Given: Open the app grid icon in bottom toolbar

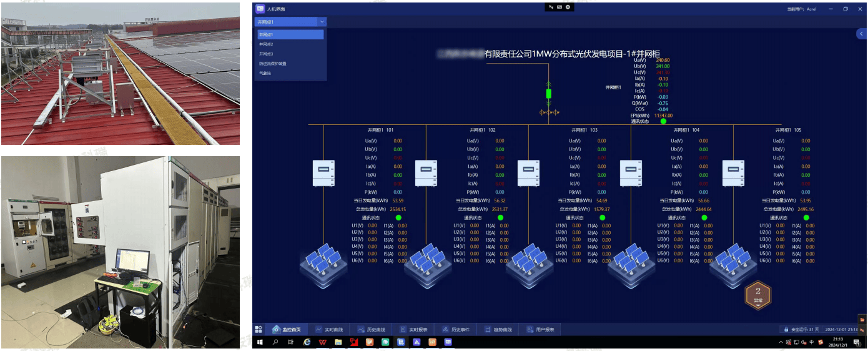Looking at the screenshot, I should [x=259, y=329].
